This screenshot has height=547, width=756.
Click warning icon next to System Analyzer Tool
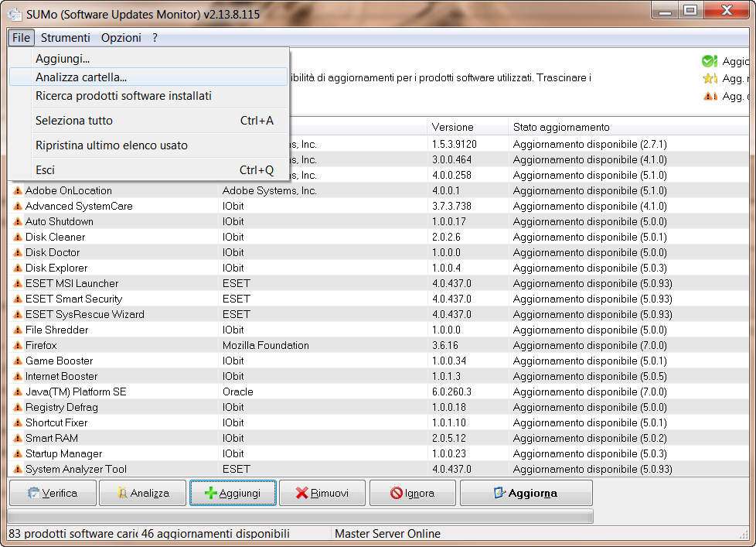pos(18,469)
